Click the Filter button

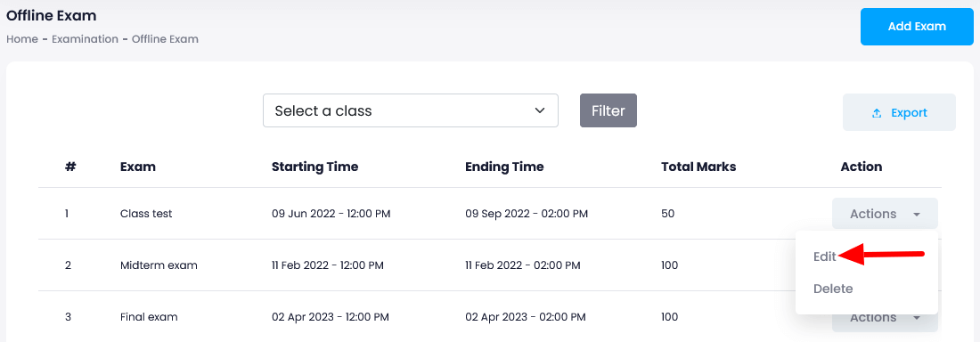point(608,110)
